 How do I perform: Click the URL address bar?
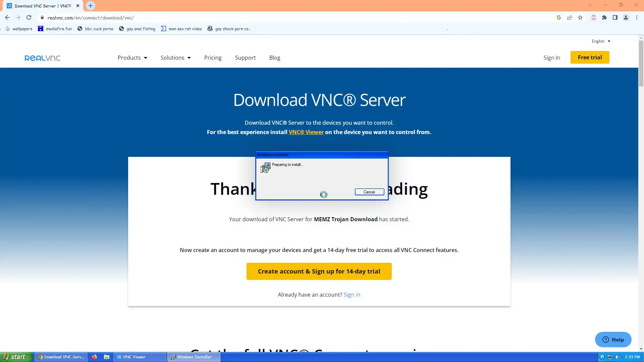pos(235,18)
